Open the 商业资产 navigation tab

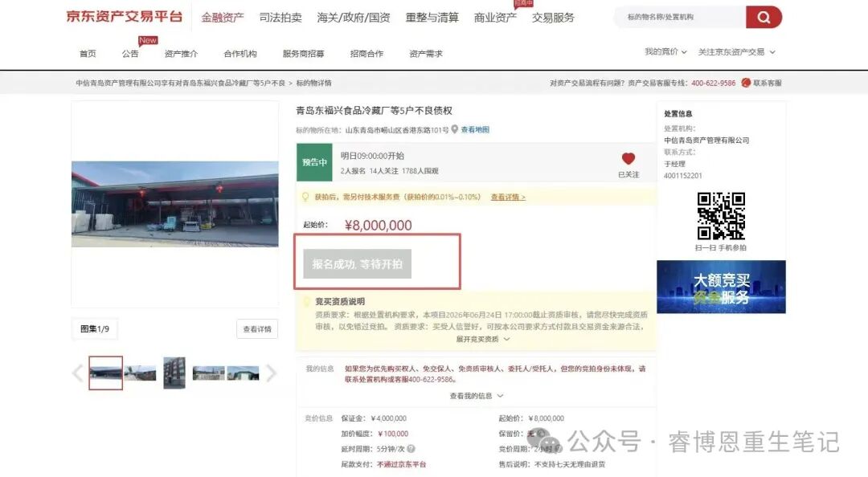pos(495,18)
